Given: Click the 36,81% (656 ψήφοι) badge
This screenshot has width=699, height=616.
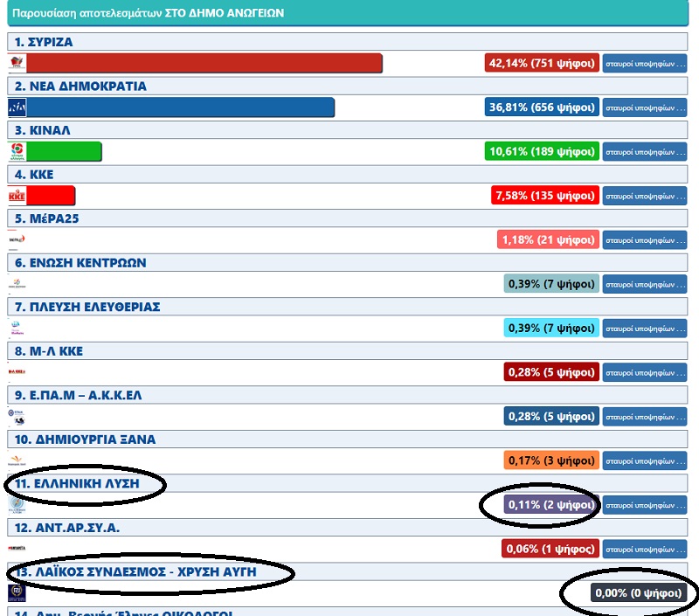Looking at the screenshot, I should pos(541,107).
